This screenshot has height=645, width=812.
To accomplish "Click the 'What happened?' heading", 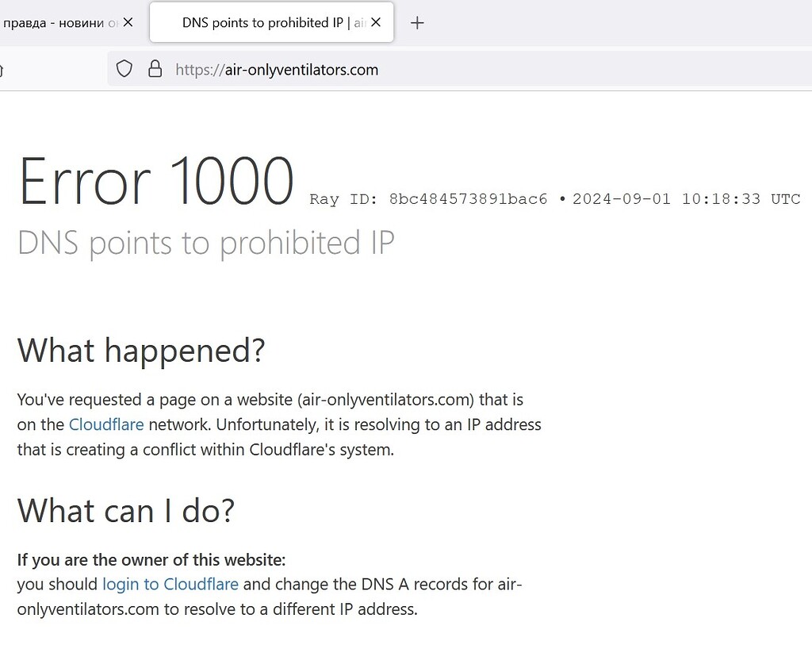I will (141, 351).
